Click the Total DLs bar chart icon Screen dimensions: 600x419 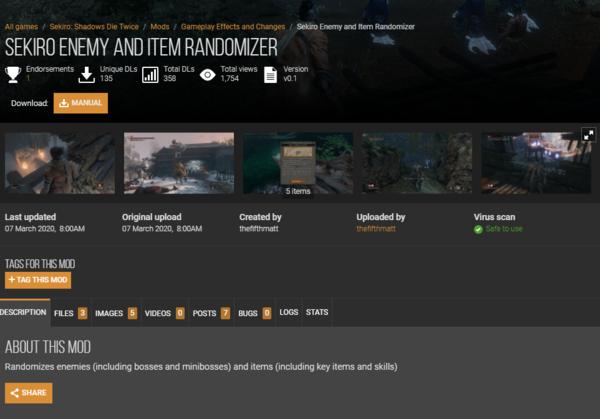(x=150, y=75)
